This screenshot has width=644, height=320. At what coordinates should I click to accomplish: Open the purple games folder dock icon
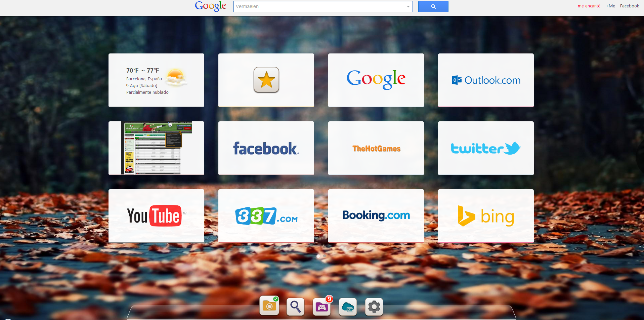click(322, 307)
